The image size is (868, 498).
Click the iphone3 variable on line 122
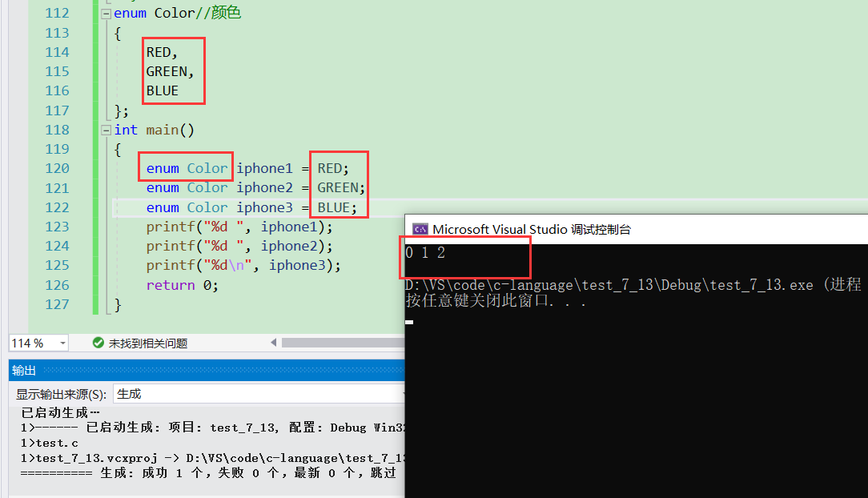(x=264, y=207)
